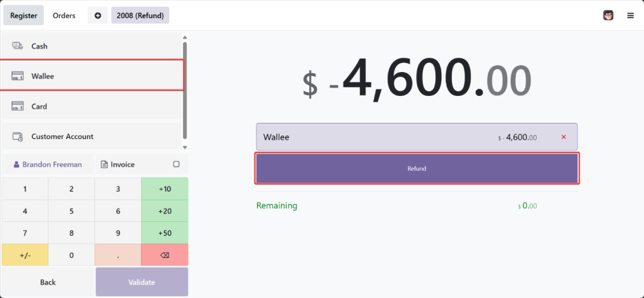Go Back to the previous screen
The width and height of the screenshot is (644, 298).
click(48, 282)
